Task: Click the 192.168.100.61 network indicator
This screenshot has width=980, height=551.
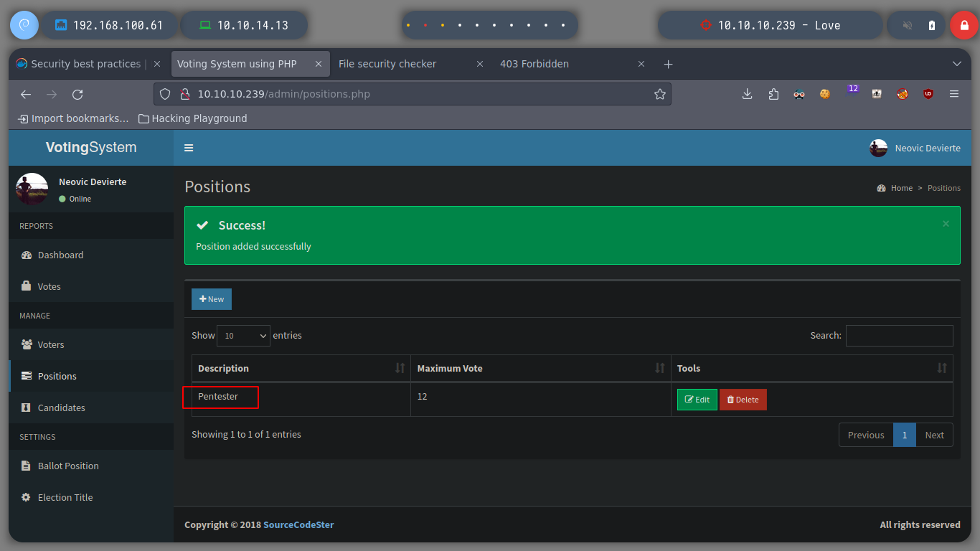Action: tap(108, 25)
